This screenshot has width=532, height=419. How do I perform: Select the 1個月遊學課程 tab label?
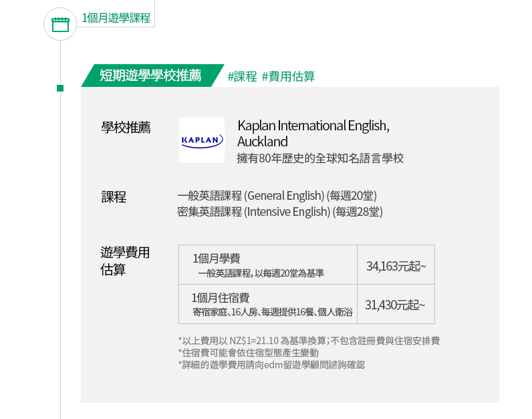[116, 17]
